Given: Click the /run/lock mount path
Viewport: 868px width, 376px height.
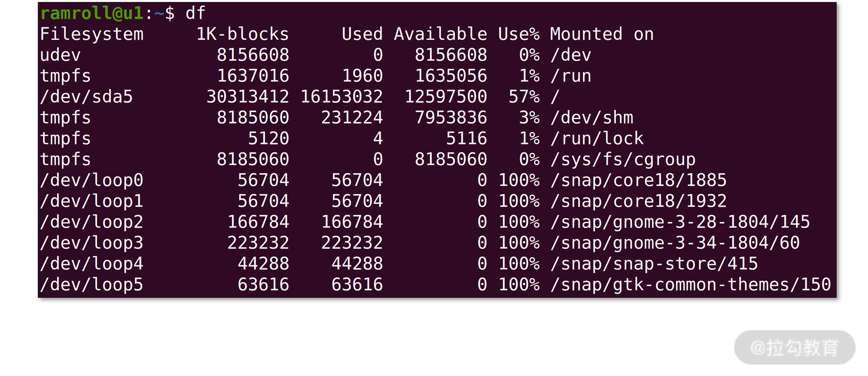Looking at the screenshot, I should 596,138.
